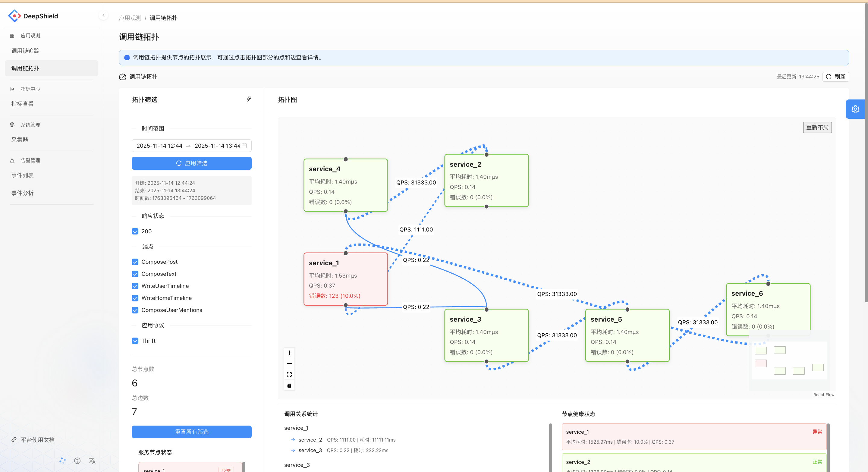This screenshot has width=868, height=472.
Task: Collapse the sidebar with the chevron
Action: click(103, 15)
